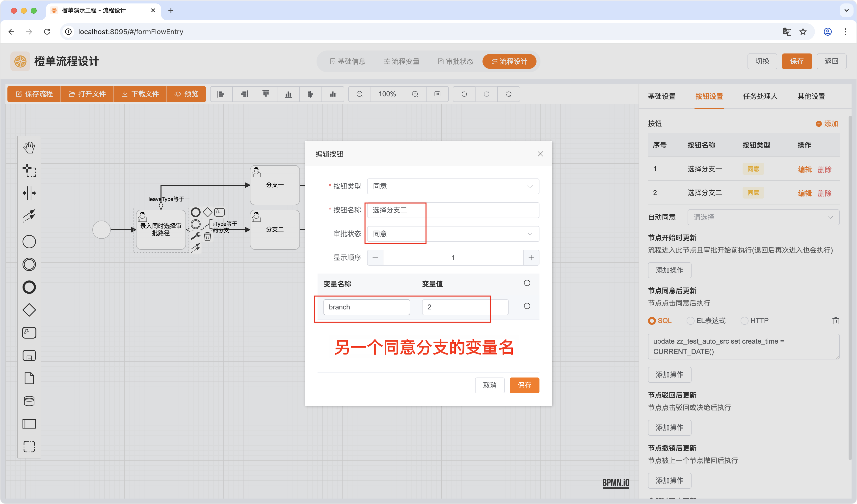The width and height of the screenshot is (857, 504).
Task: Go to the 流程变量 step
Action: pos(402,61)
